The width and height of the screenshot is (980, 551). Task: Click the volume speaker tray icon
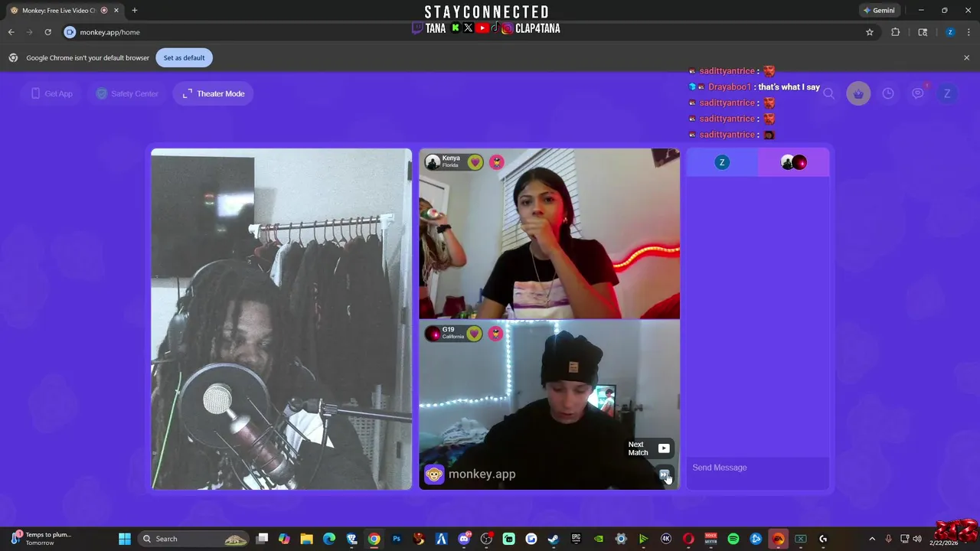[x=917, y=539]
